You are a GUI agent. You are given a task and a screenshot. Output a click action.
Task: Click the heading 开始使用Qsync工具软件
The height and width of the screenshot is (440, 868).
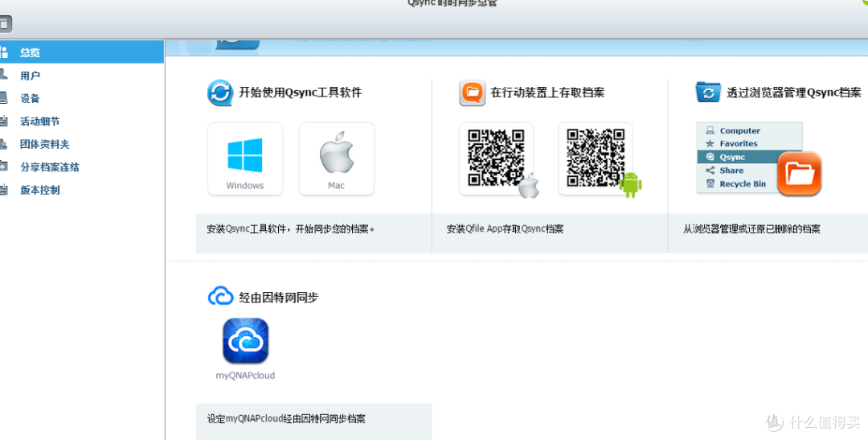pos(300,93)
